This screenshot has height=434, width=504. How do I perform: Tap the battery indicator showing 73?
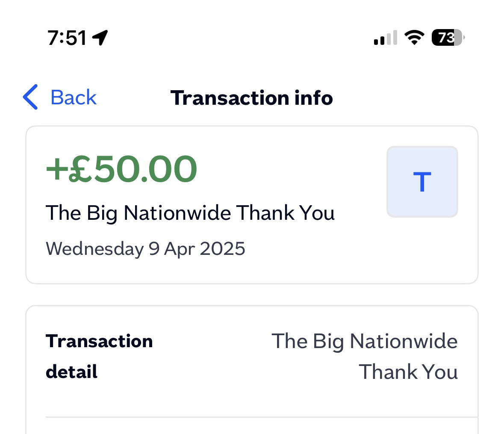(448, 38)
